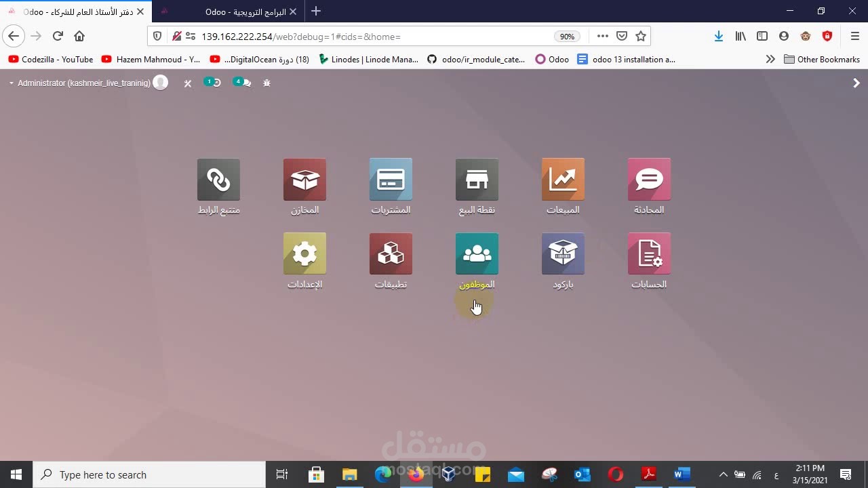Open Codezilla - YouTube bookmark

tap(51, 60)
